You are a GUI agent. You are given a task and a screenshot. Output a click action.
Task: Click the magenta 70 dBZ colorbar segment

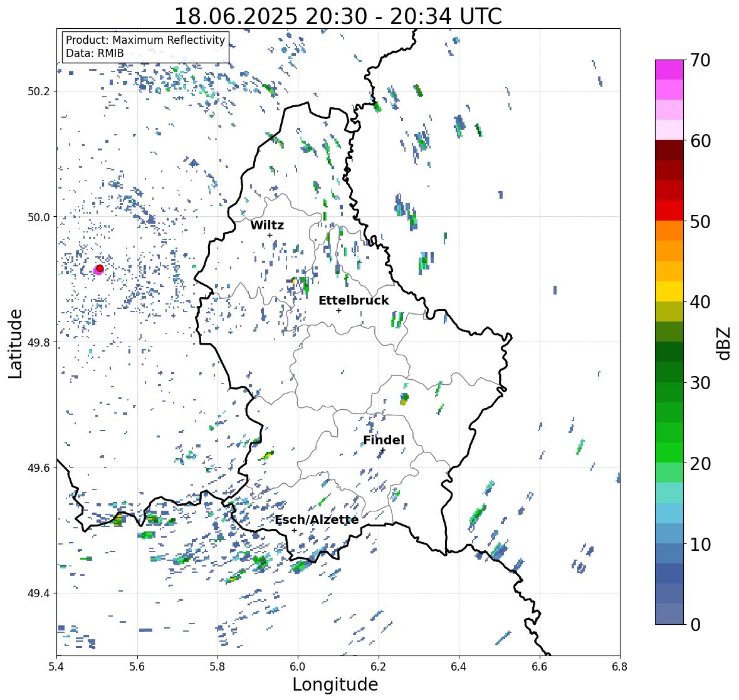(x=669, y=70)
